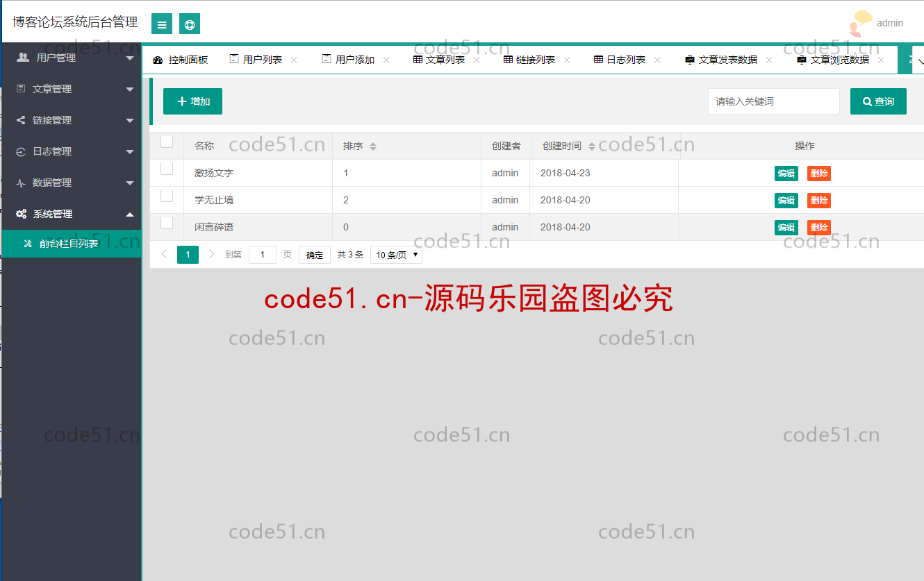Close the 文章浏览数据 tab
The height and width of the screenshot is (581, 924).
pyautogui.click(x=881, y=60)
